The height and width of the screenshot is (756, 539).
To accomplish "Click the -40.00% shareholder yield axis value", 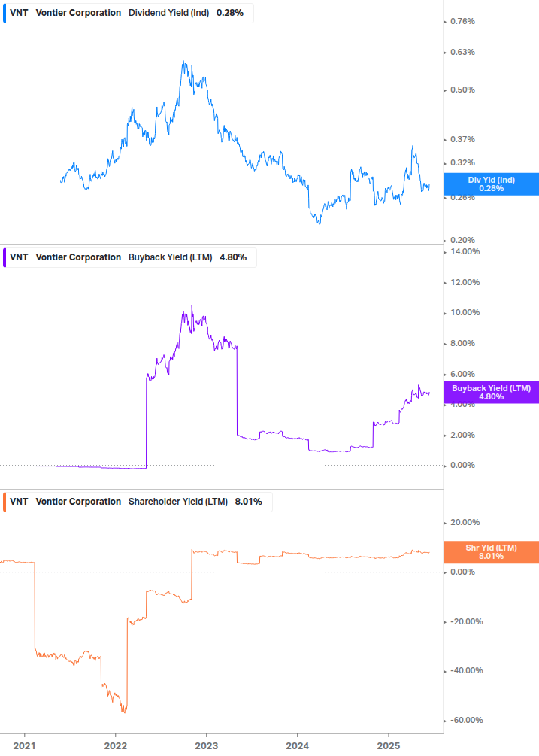I will pos(466,671).
